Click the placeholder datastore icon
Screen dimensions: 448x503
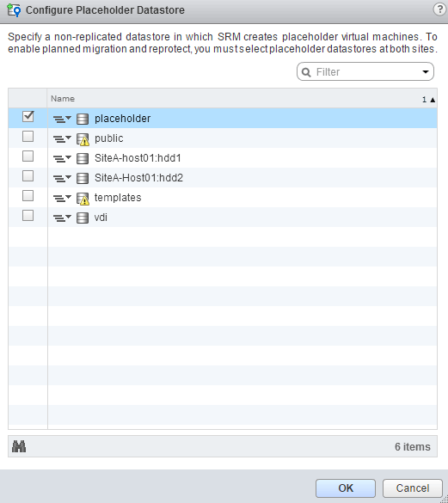click(83, 119)
